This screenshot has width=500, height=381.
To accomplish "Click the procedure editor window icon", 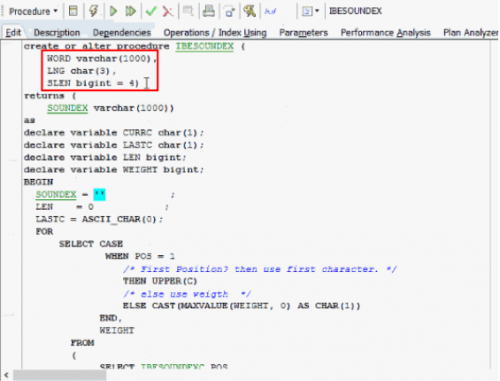I will (x=73, y=11).
